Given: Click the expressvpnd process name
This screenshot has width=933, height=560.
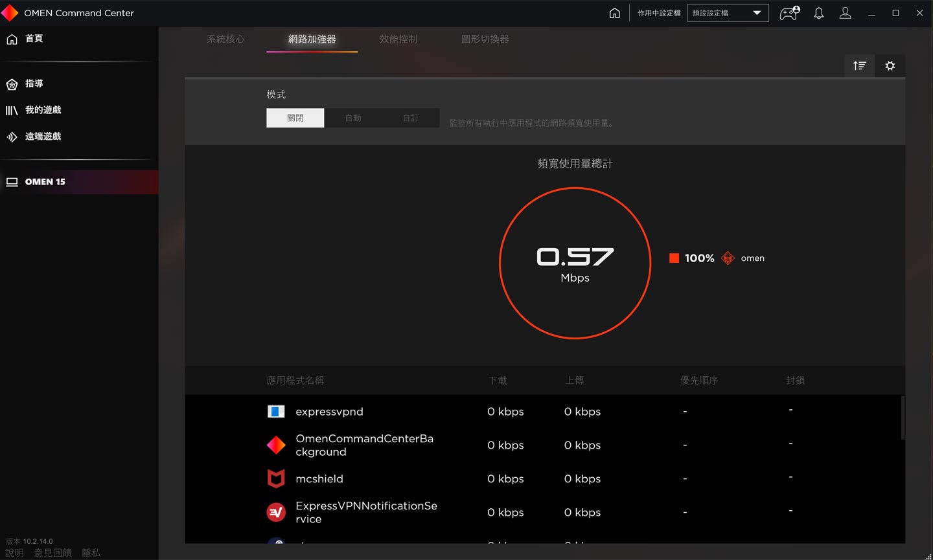Looking at the screenshot, I should point(329,412).
